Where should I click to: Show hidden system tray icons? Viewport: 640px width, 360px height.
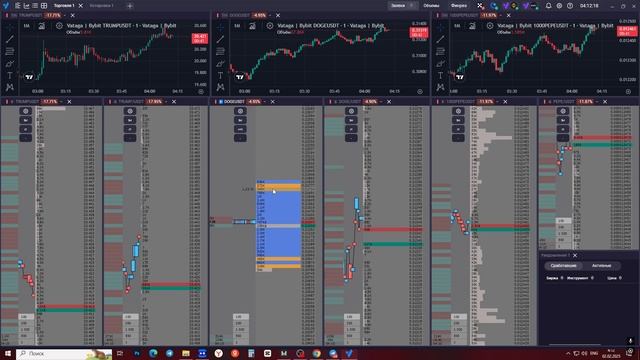(x=568, y=353)
